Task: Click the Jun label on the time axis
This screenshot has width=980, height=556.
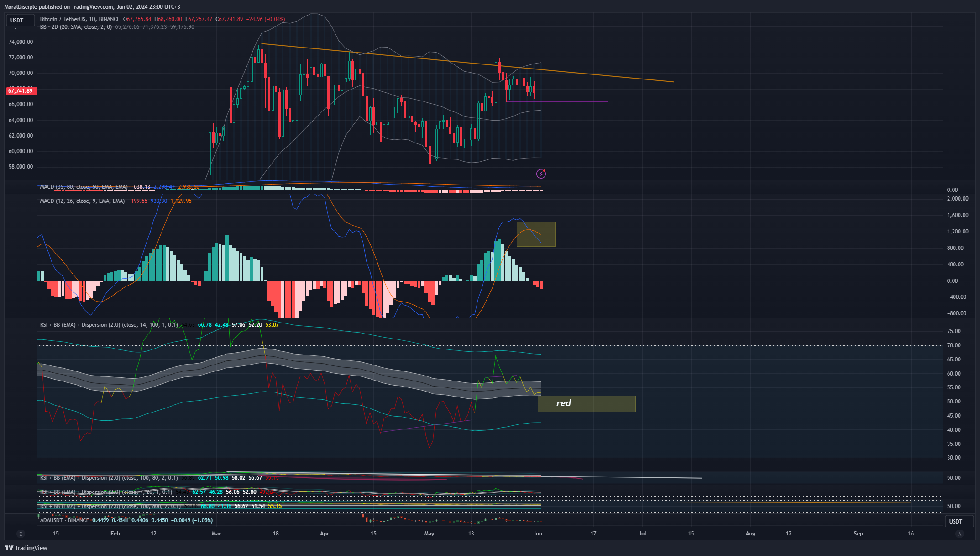Action: pyautogui.click(x=537, y=534)
